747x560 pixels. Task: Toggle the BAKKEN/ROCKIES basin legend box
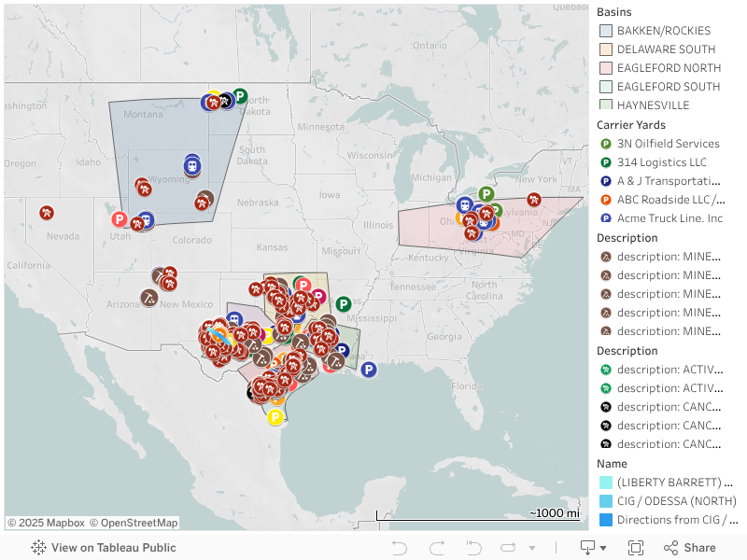pos(605,31)
